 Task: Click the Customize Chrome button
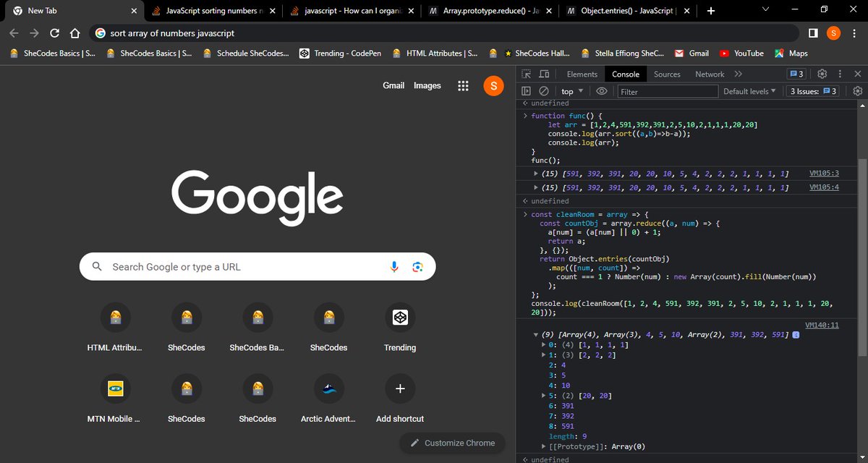(452, 443)
